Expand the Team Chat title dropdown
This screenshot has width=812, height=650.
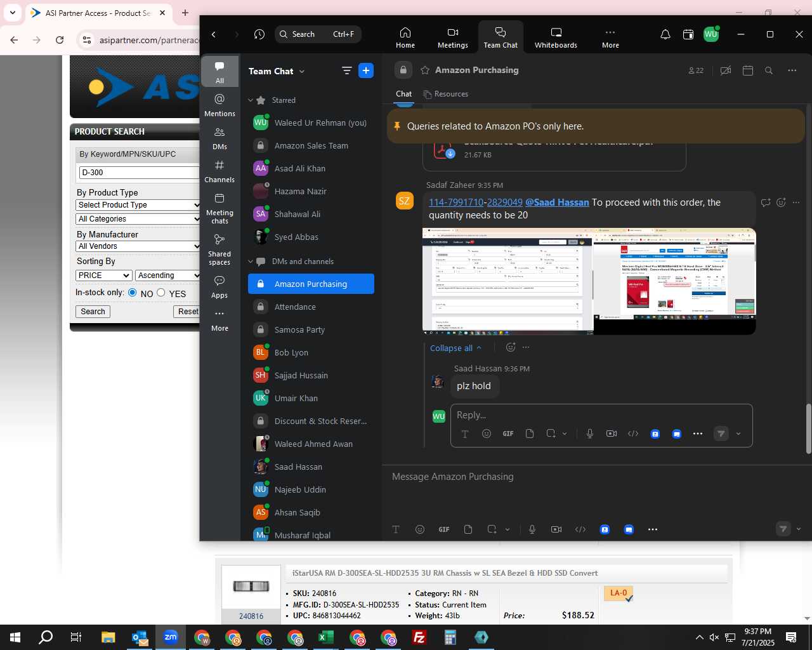[302, 71]
